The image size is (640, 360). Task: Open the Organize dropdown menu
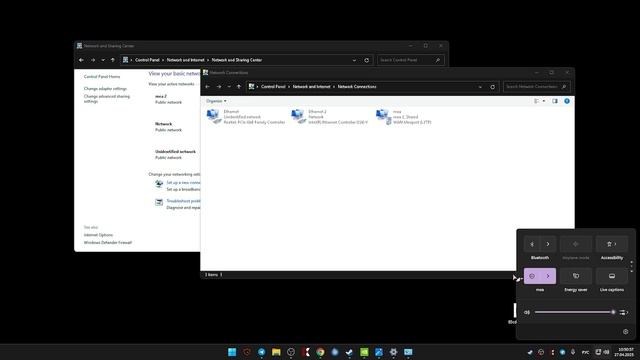click(216, 101)
